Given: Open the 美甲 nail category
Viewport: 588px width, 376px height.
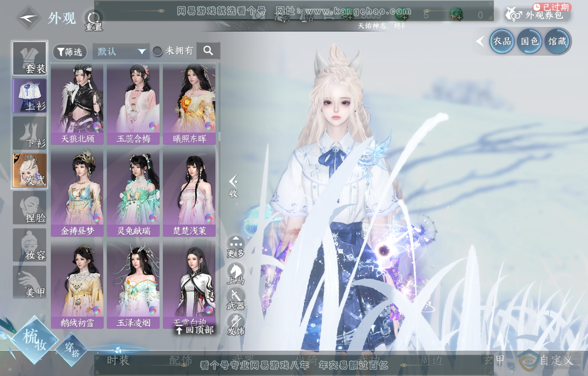Looking at the screenshot, I should [x=30, y=282].
